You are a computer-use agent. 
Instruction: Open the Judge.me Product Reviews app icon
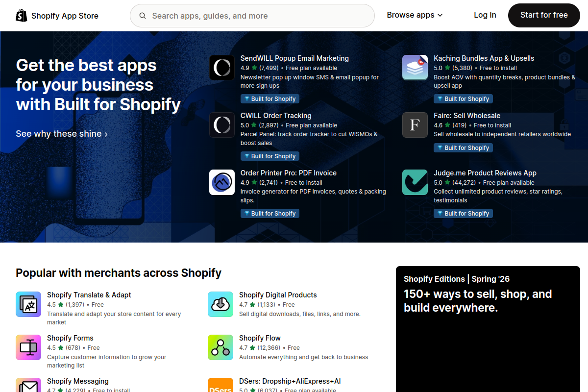[x=415, y=182]
